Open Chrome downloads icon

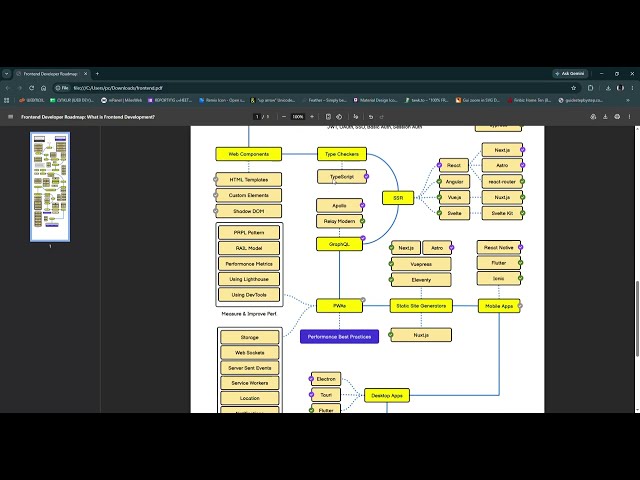click(x=608, y=88)
